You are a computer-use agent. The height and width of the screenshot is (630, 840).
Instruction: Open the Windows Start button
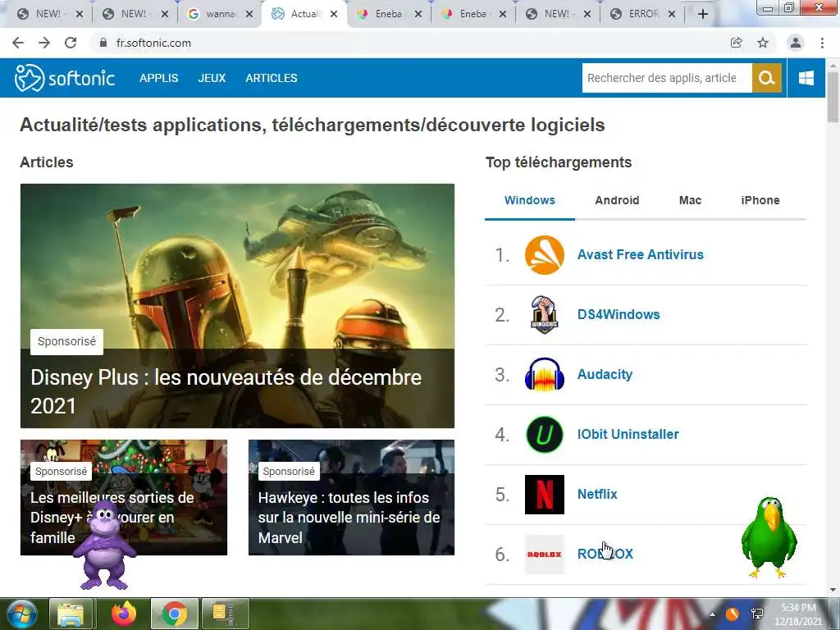point(22,614)
